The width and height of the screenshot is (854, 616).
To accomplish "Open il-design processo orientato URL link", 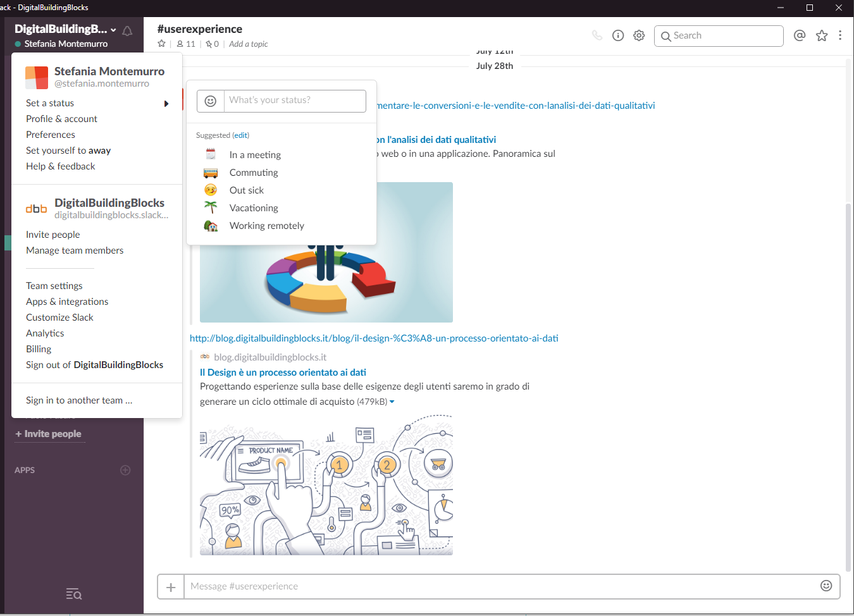I will [x=374, y=338].
